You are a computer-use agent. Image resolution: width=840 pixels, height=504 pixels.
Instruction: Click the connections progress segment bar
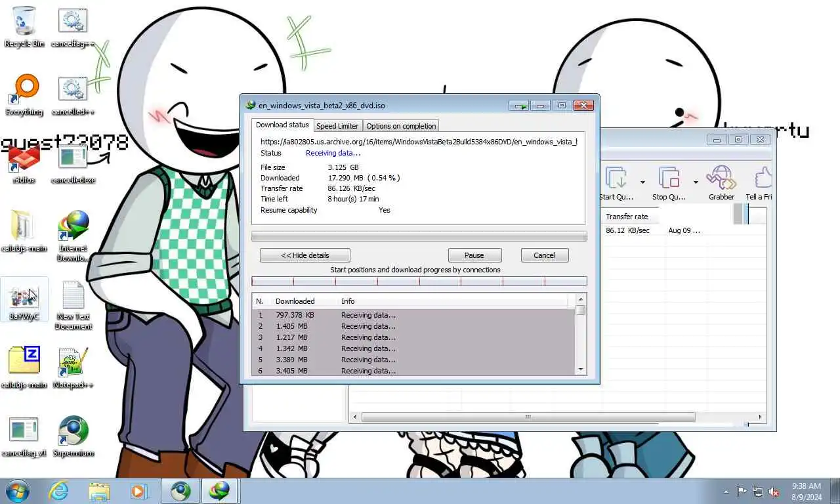(x=419, y=282)
